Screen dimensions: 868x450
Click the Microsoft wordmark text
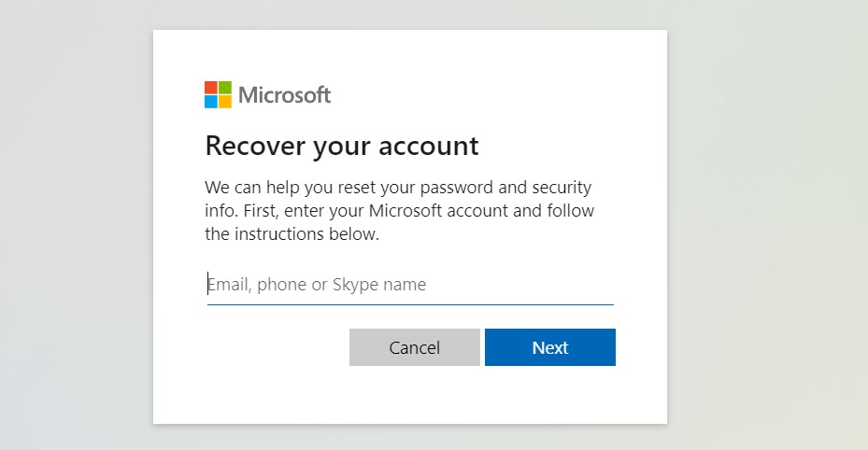pos(285,95)
